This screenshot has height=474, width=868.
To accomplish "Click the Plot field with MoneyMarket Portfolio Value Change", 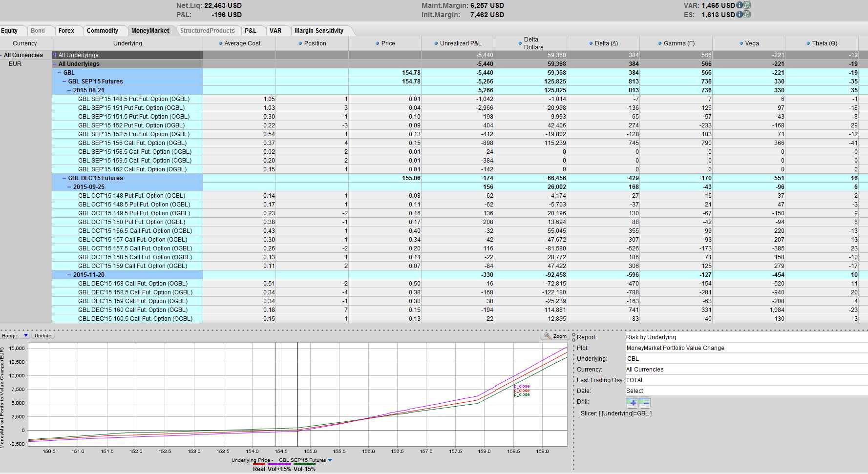I will click(x=746, y=348).
